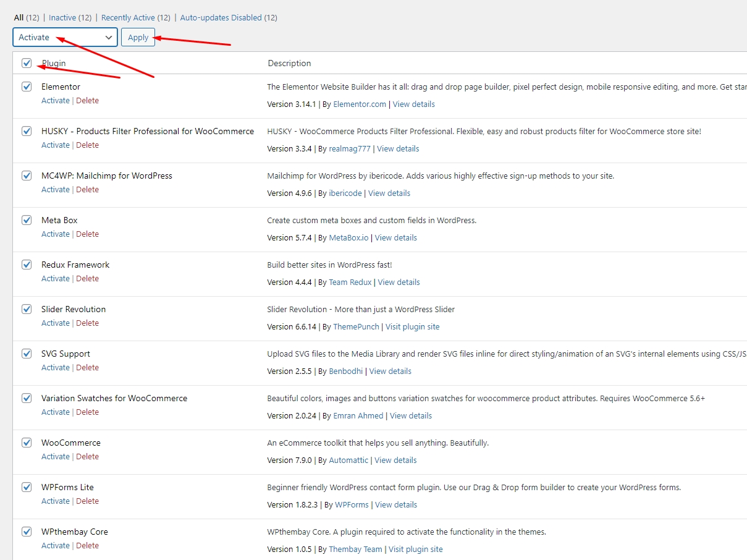Open the bulk actions Activate dropdown

tap(65, 37)
